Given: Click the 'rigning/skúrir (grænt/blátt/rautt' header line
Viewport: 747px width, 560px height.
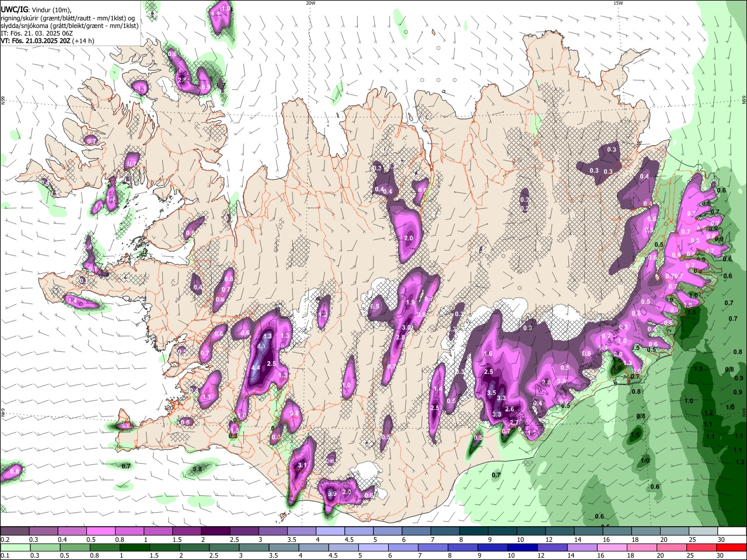Looking at the screenshot, I should coord(68,18).
